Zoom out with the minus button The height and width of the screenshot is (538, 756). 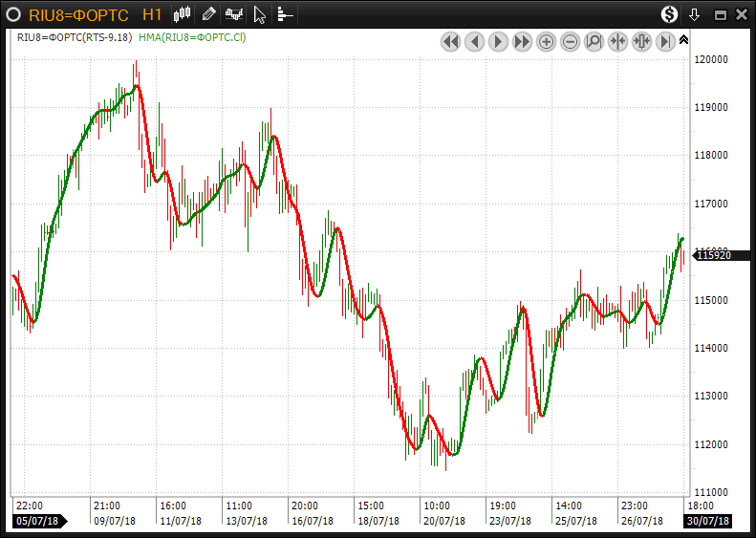click(x=570, y=41)
